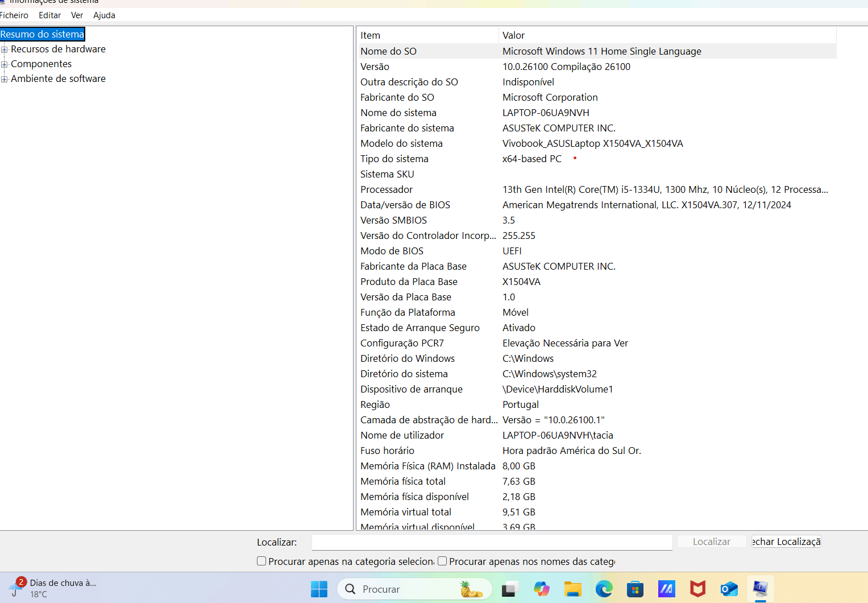Select the Processador row
This screenshot has height=603, width=868.
click(597, 189)
